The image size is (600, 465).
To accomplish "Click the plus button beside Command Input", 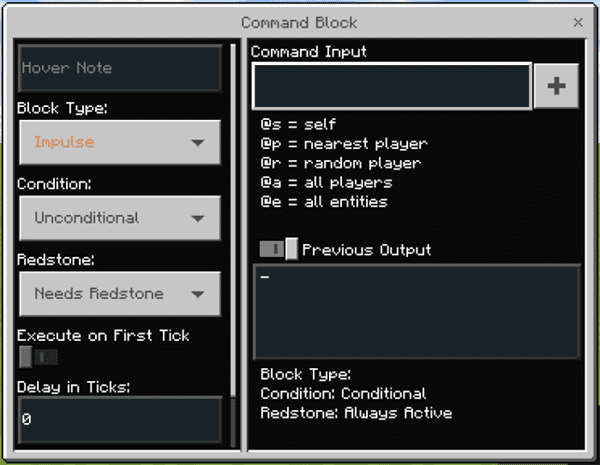I will [x=556, y=86].
